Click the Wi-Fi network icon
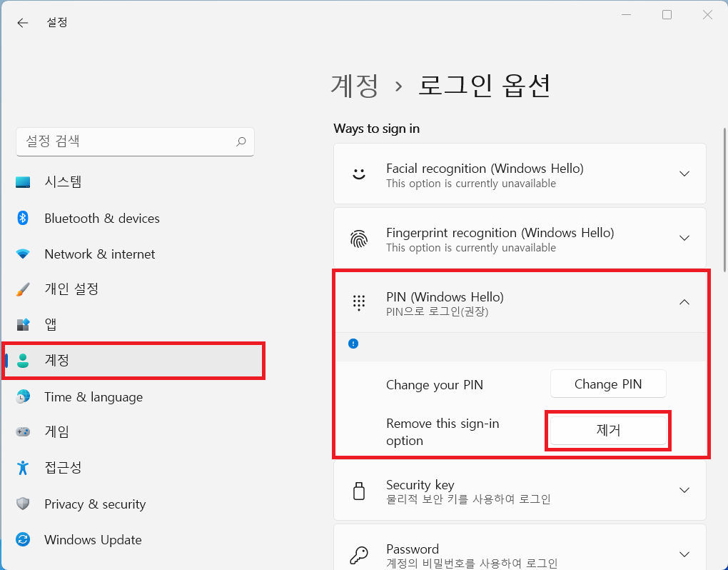Viewport: 728px width, 570px height. point(23,254)
